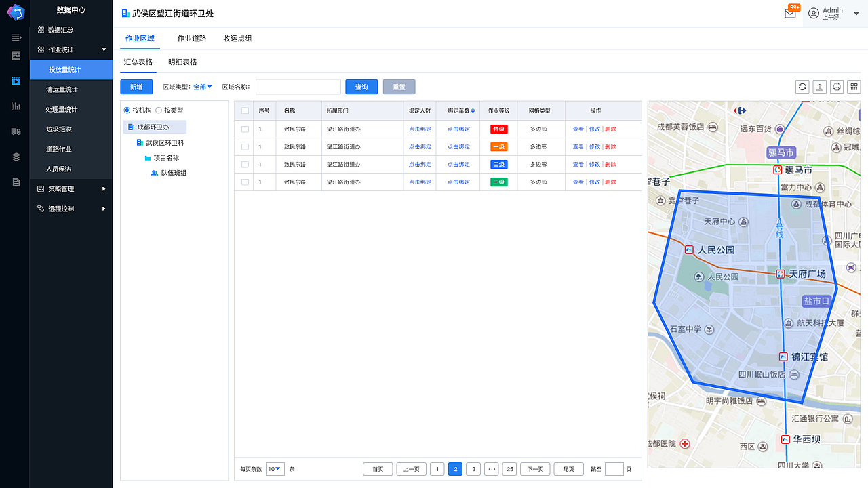Click the pagination ellipsis button
868x488 pixels.
(x=491, y=468)
